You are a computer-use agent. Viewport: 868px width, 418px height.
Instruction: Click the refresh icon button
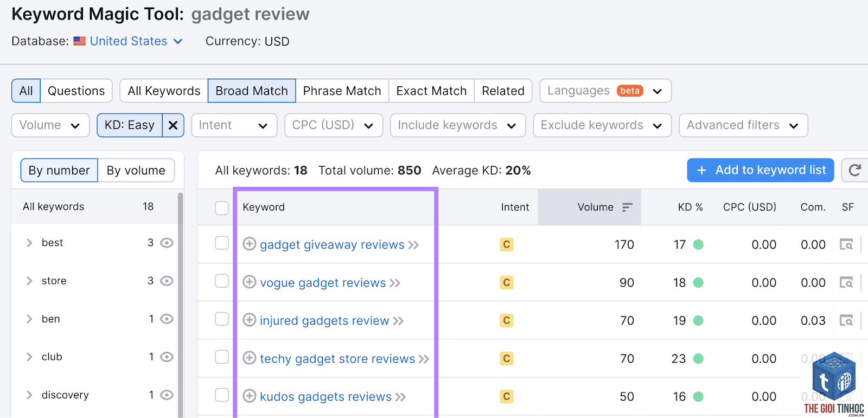click(x=855, y=170)
